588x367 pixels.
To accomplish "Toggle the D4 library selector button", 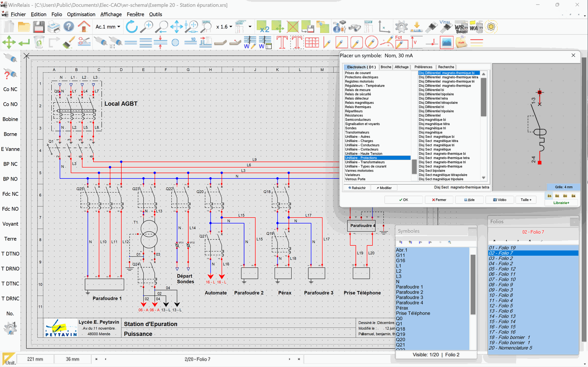I will click(573, 196).
